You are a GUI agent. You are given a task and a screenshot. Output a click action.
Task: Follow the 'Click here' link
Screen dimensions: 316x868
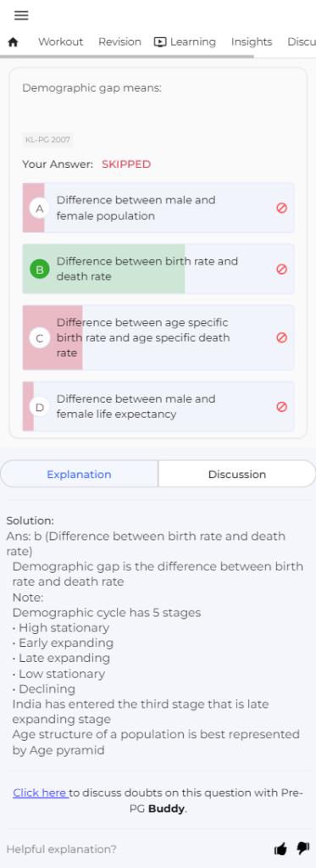point(40,793)
